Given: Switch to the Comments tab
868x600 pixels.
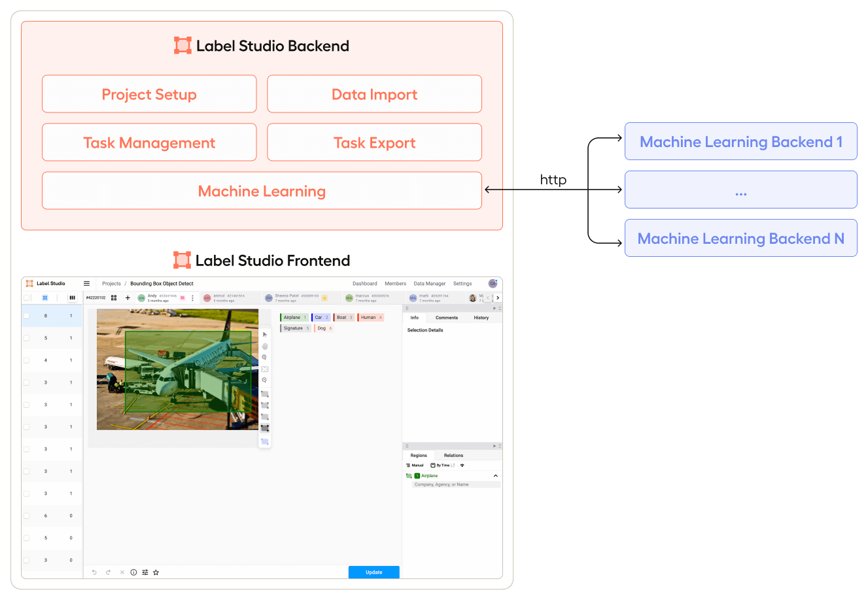Looking at the screenshot, I should coord(446,317).
